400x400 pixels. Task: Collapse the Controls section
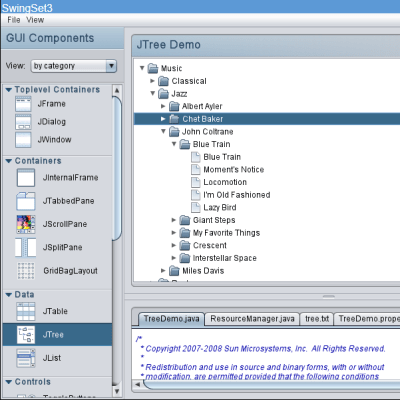tap(9, 382)
